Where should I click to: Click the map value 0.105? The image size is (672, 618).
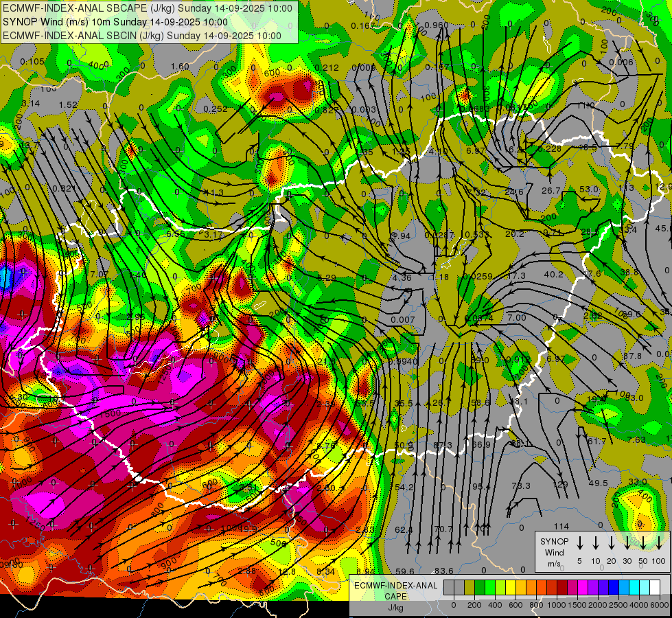pos(32,61)
